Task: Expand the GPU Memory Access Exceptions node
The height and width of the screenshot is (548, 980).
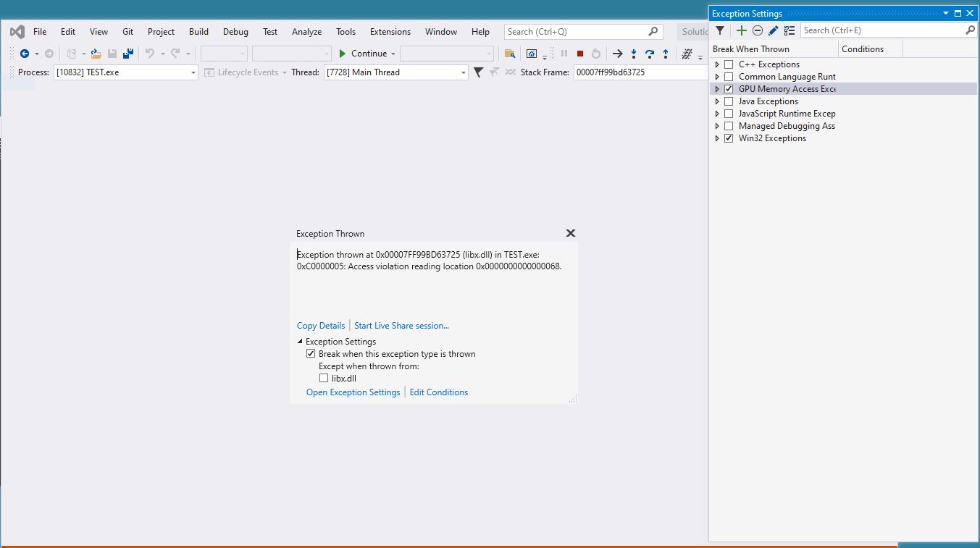Action: tap(717, 89)
